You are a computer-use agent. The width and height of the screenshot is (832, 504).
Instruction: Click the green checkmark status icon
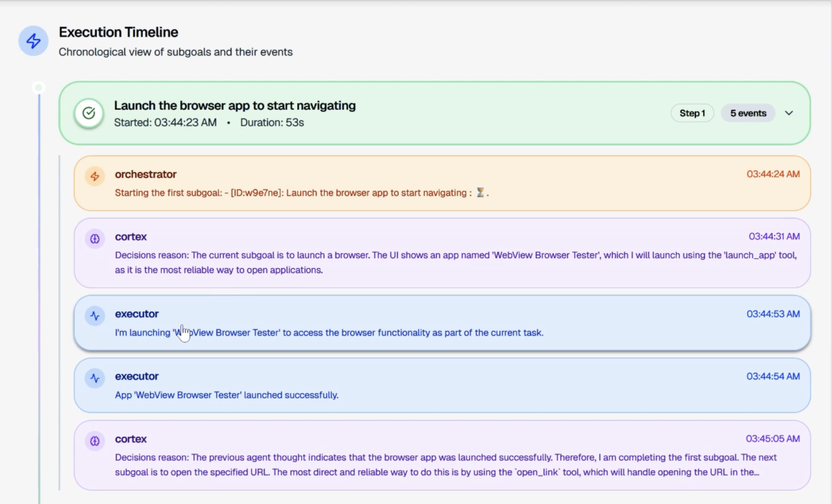(x=89, y=113)
